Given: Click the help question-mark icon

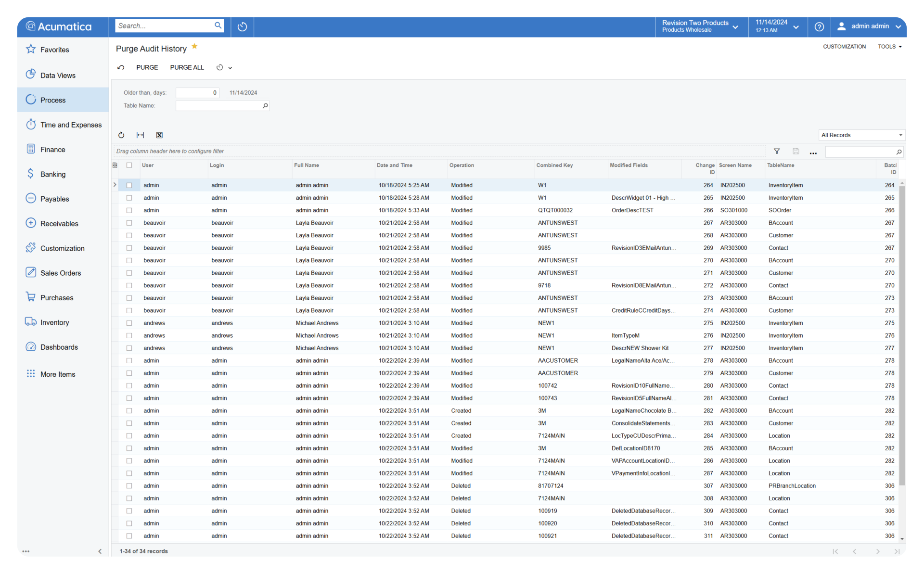Looking at the screenshot, I should pos(819,27).
